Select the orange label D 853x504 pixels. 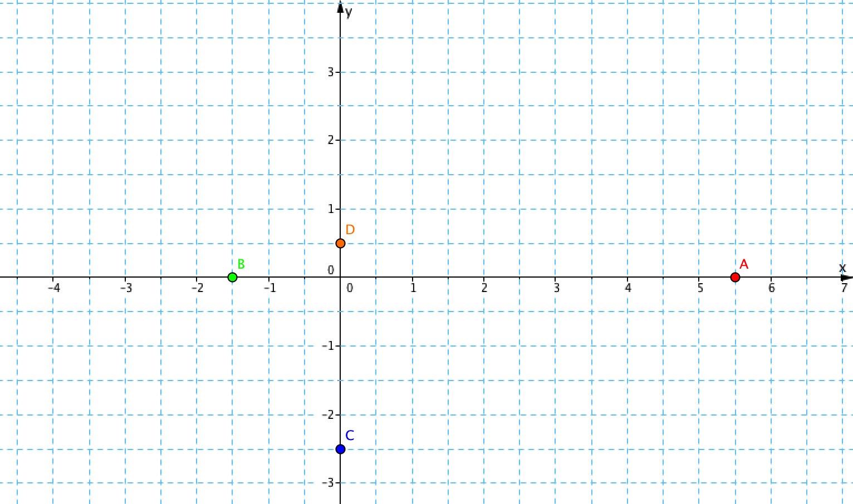point(350,230)
